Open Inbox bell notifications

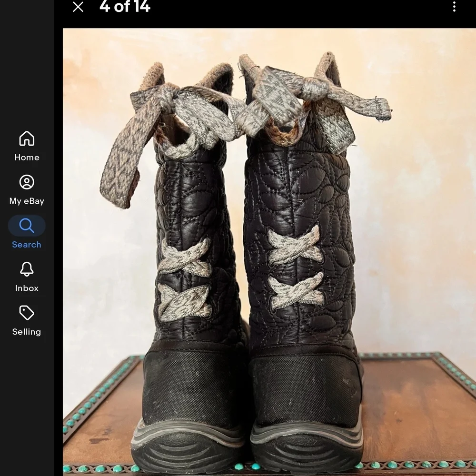pos(27,269)
